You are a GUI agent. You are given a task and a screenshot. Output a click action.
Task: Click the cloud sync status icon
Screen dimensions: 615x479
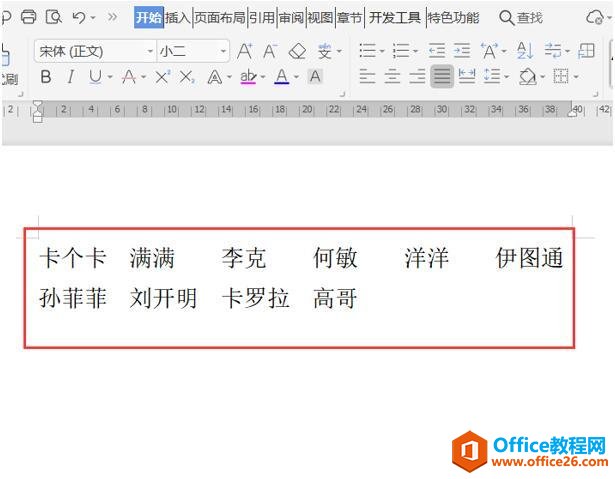click(595, 18)
